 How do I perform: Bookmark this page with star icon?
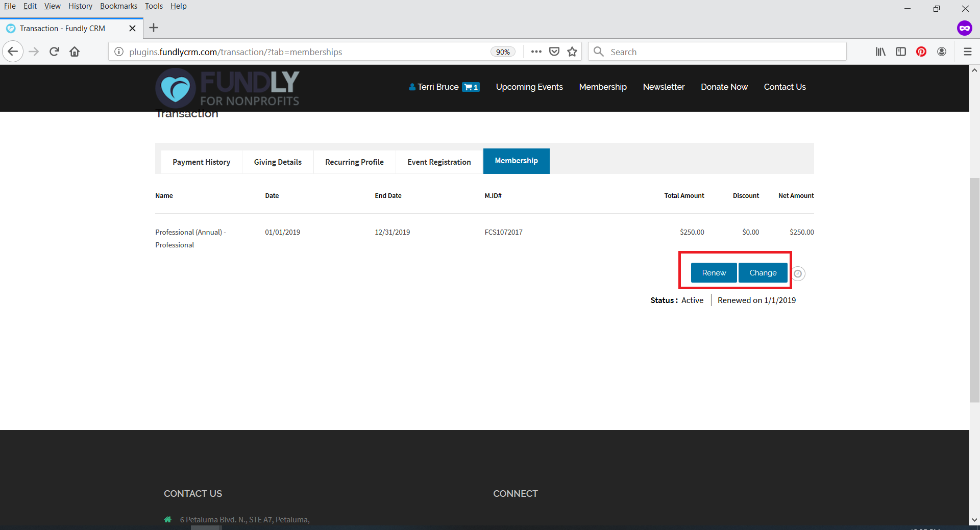[572, 52]
